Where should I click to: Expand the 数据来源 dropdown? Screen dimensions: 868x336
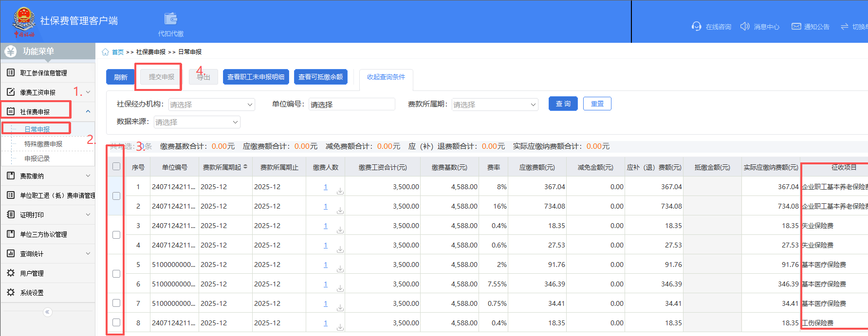pos(197,122)
